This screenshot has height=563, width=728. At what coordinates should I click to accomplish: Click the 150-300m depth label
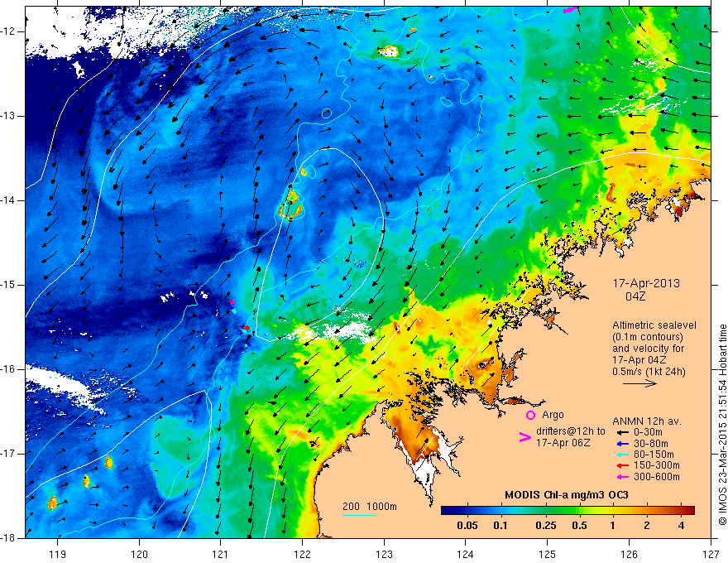tap(657, 466)
